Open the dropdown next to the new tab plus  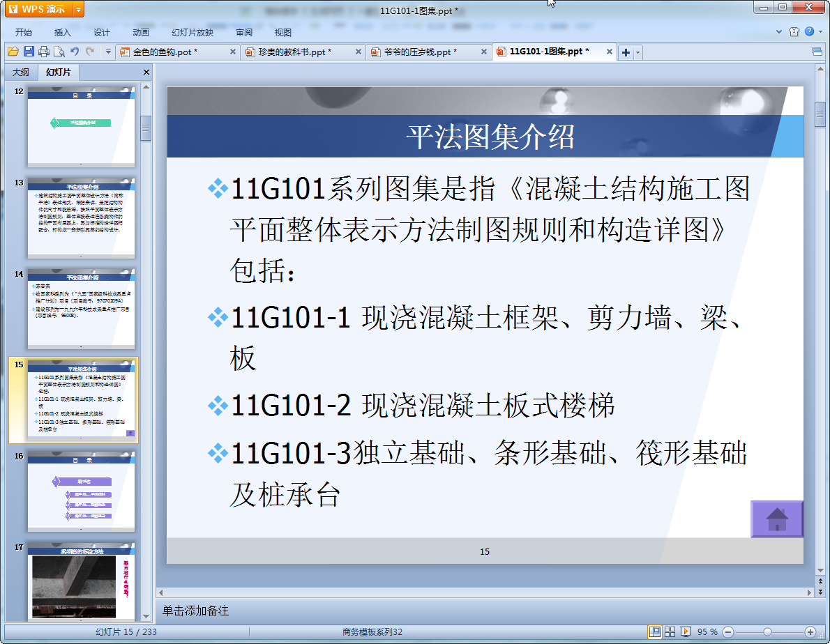(637, 52)
